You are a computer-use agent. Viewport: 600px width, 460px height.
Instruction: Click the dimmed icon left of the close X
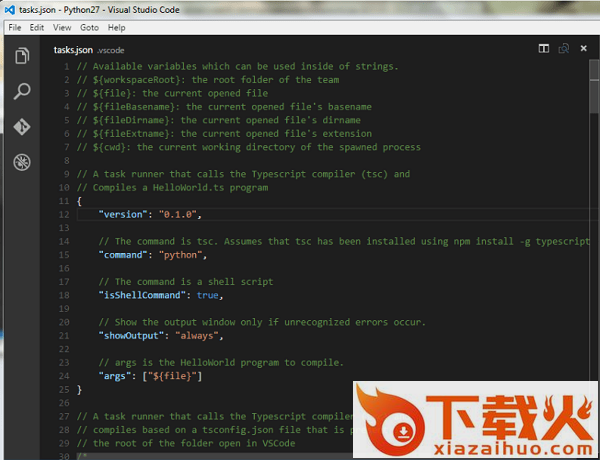pos(564,48)
